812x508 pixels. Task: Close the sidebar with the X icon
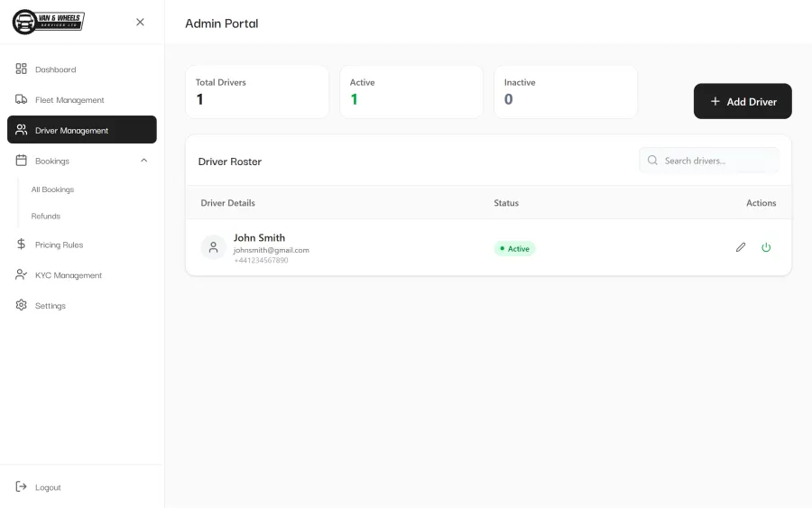point(140,22)
